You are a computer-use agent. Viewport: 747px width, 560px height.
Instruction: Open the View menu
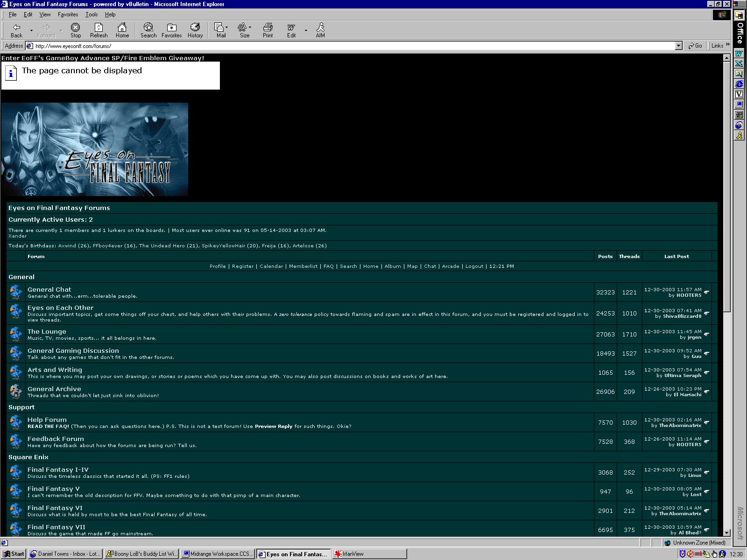pos(45,14)
